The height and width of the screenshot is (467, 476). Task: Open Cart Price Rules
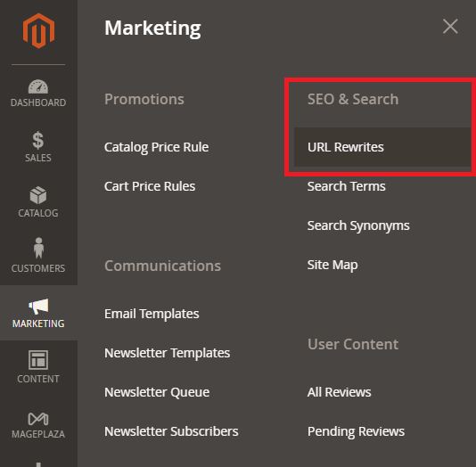click(150, 186)
